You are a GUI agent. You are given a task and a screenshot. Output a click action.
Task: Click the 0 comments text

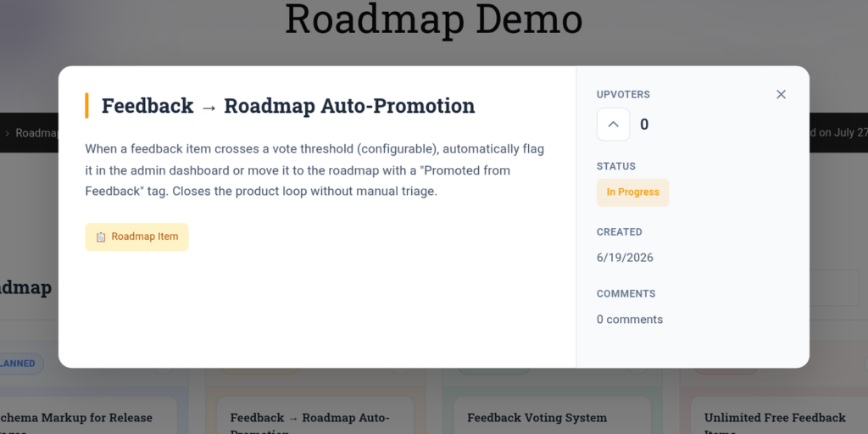tap(630, 320)
